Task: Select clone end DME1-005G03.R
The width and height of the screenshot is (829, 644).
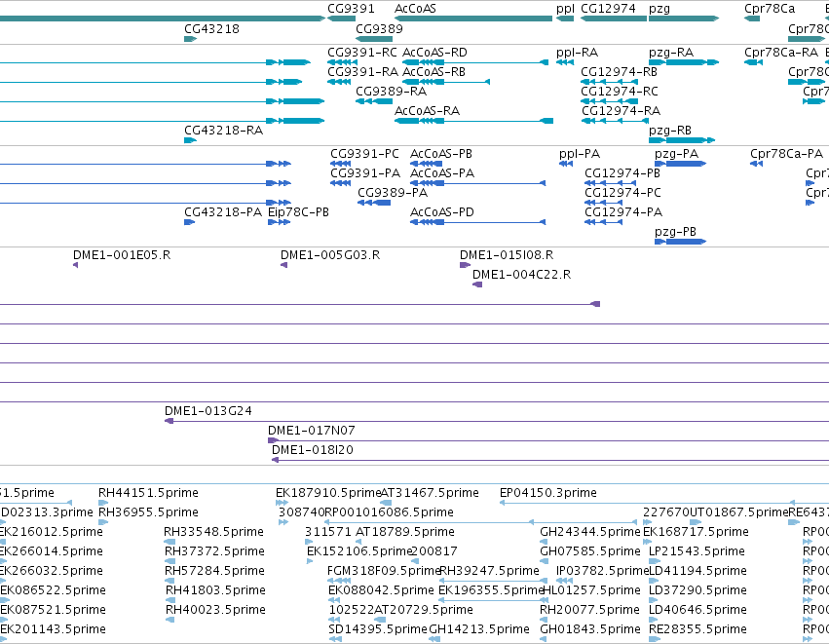Action: tap(283, 265)
